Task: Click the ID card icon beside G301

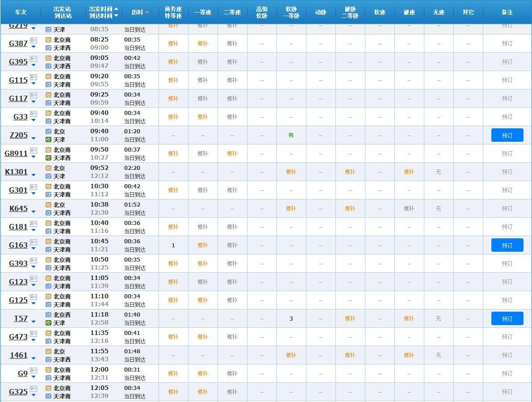Action: tap(33, 187)
